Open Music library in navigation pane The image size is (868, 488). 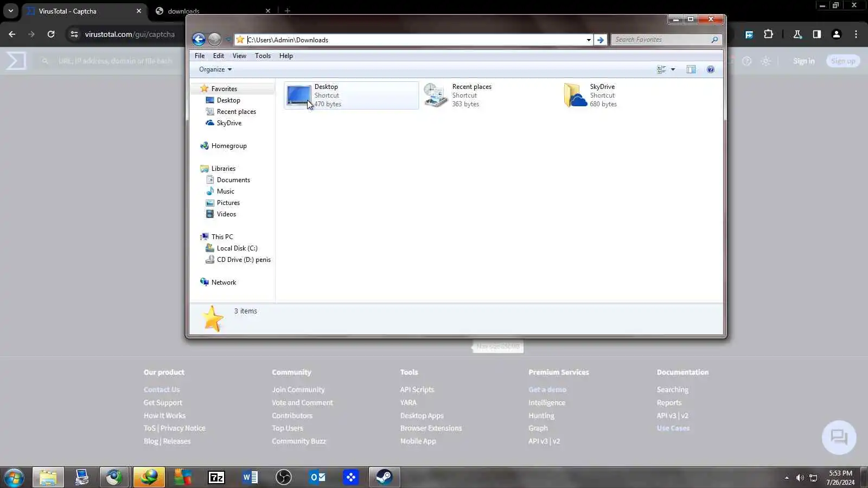click(x=226, y=191)
